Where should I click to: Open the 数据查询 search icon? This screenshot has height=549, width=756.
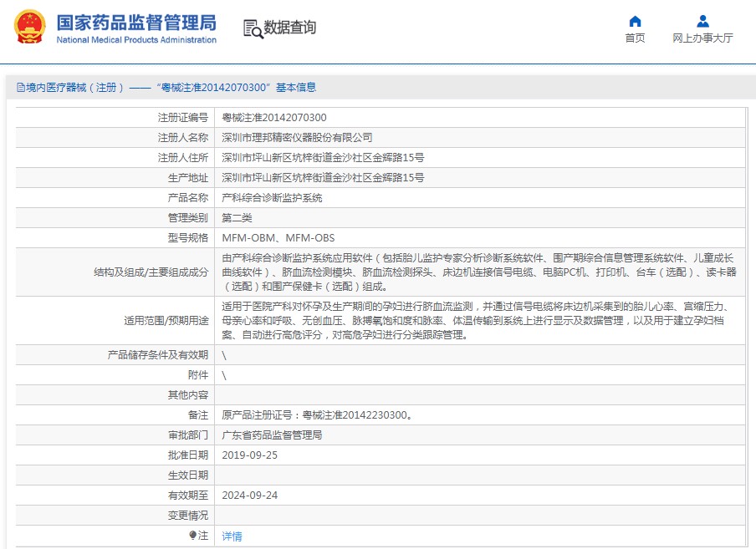pos(253,29)
